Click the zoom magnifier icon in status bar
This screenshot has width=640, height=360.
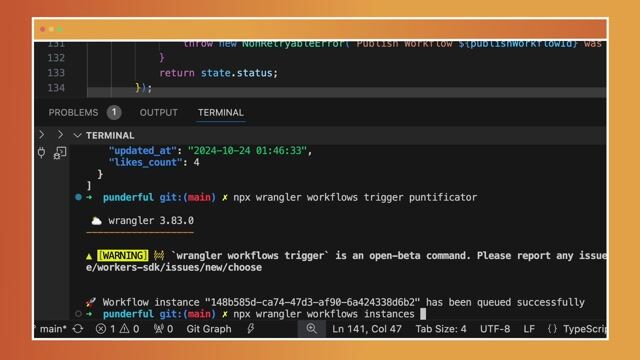[311, 329]
